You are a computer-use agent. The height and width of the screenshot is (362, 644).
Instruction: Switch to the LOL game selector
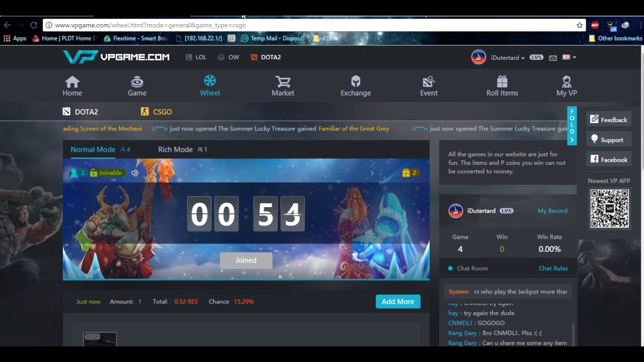tap(196, 57)
